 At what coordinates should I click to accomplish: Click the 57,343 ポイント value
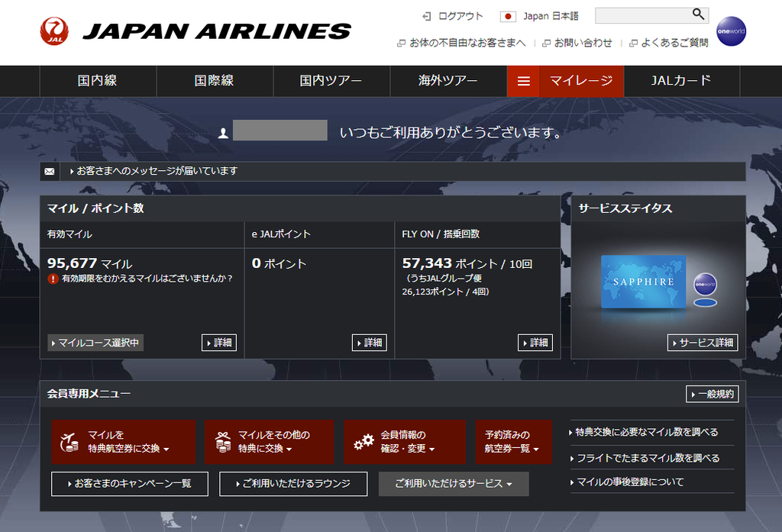pyautogui.click(x=449, y=263)
